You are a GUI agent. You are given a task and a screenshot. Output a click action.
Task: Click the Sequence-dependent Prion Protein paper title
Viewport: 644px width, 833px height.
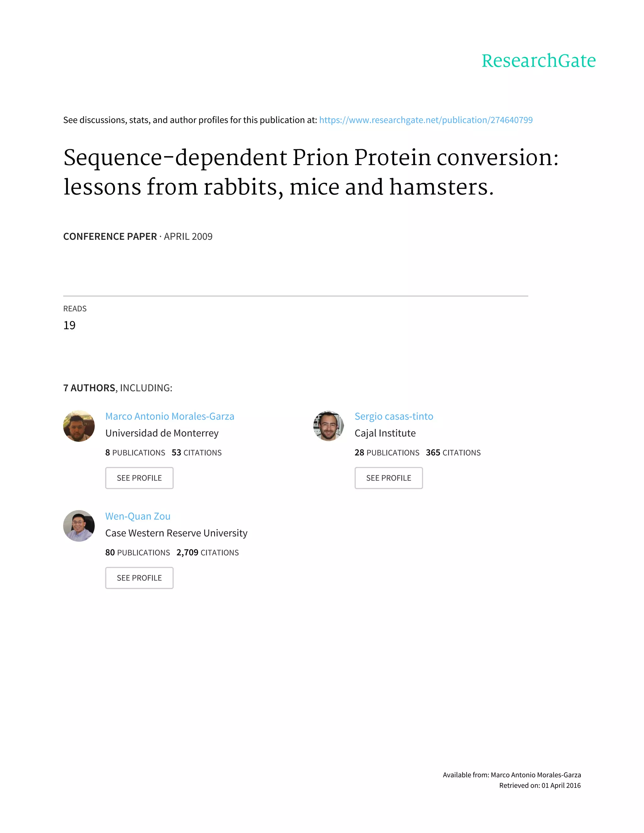(311, 172)
